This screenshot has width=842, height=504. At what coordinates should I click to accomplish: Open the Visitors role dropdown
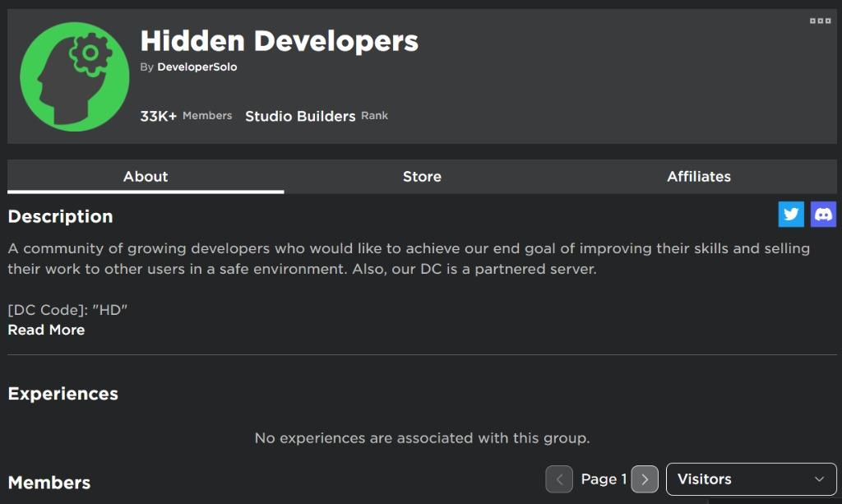tap(751, 479)
